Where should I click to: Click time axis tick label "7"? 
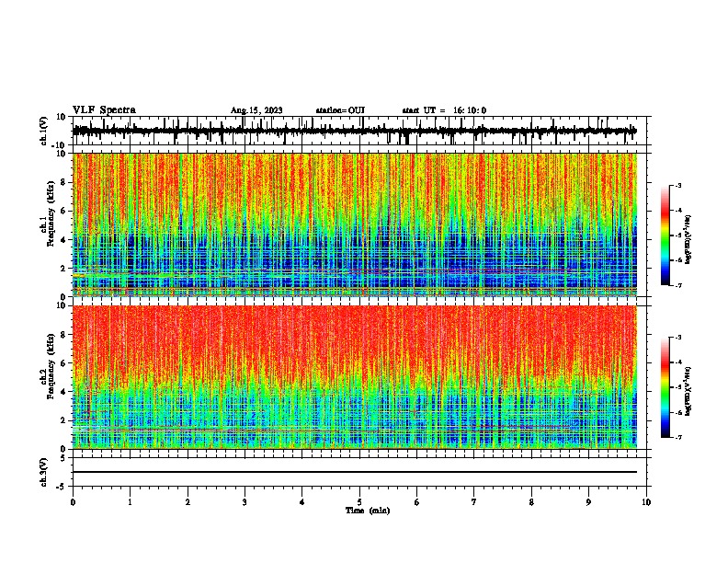click(x=474, y=502)
